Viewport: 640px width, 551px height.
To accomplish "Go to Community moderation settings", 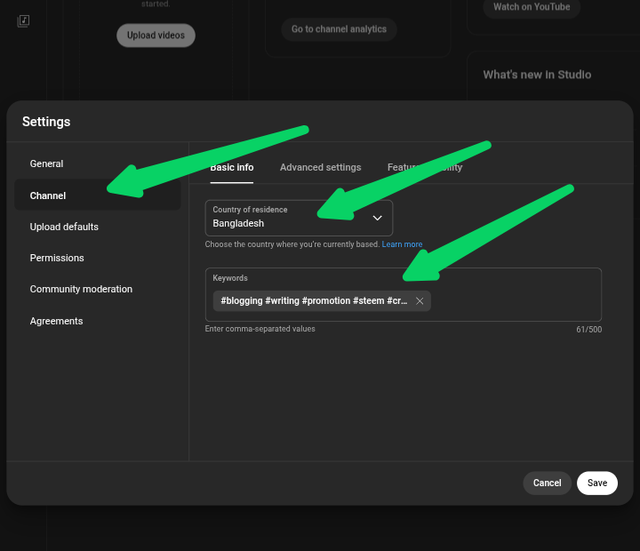I will [x=81, y=289].
